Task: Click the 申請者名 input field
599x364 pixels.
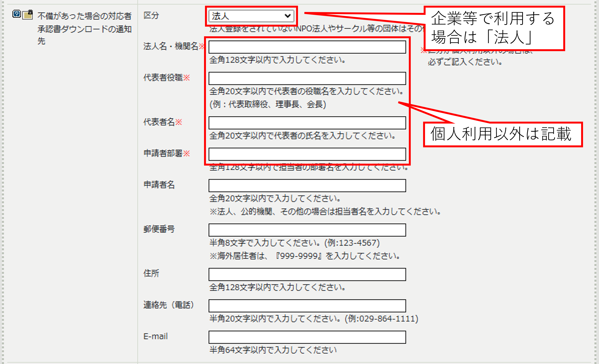Action: [x=307, y=186]
